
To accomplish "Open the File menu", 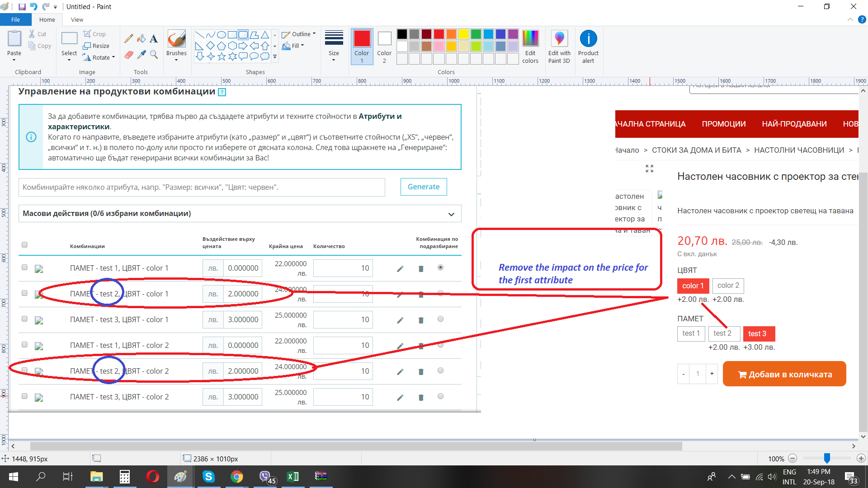I will [x=15, y=20].
